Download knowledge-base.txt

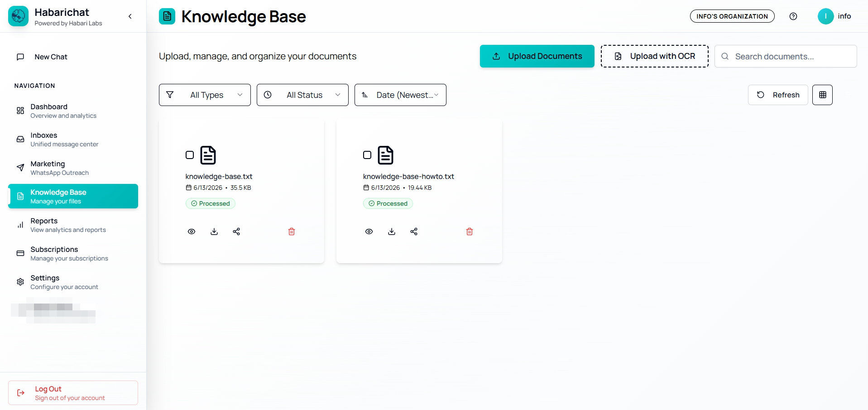point(214,232)
